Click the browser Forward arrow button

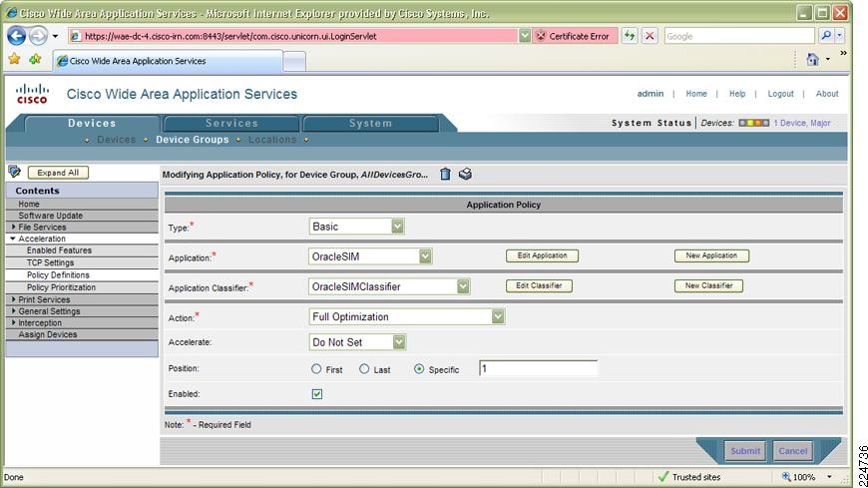pos(38,36)
